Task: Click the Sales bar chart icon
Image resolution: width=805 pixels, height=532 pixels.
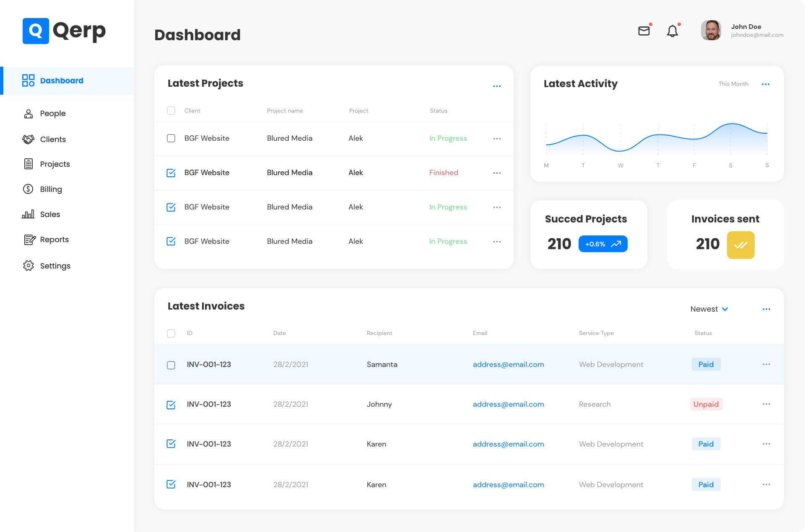Action: [x=28, y=214]
